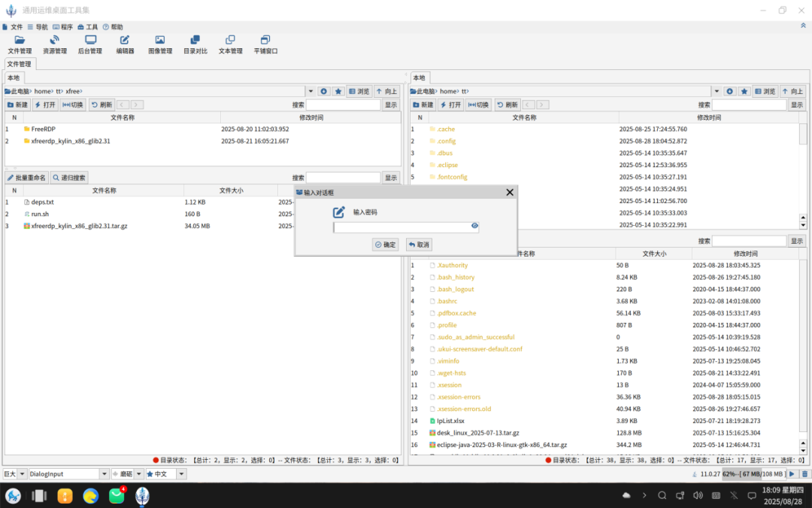The width and height of the screenshot is (812, 508).
Task: Click the cloud icon in the system tray
Action: (x=626, y=495)
